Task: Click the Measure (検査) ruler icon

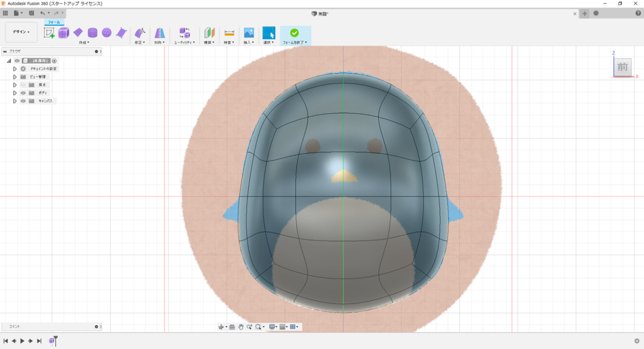Action: pyautogui.click(x=229, y=33)
